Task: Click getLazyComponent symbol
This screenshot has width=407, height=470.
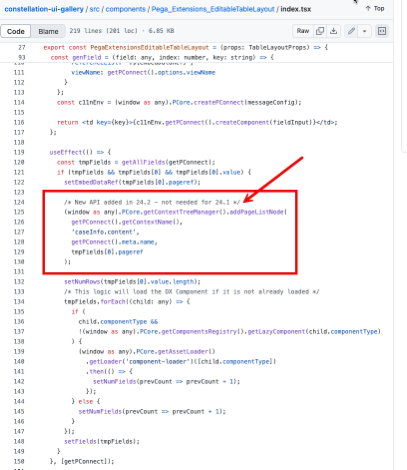Action: tap(276, 332)
